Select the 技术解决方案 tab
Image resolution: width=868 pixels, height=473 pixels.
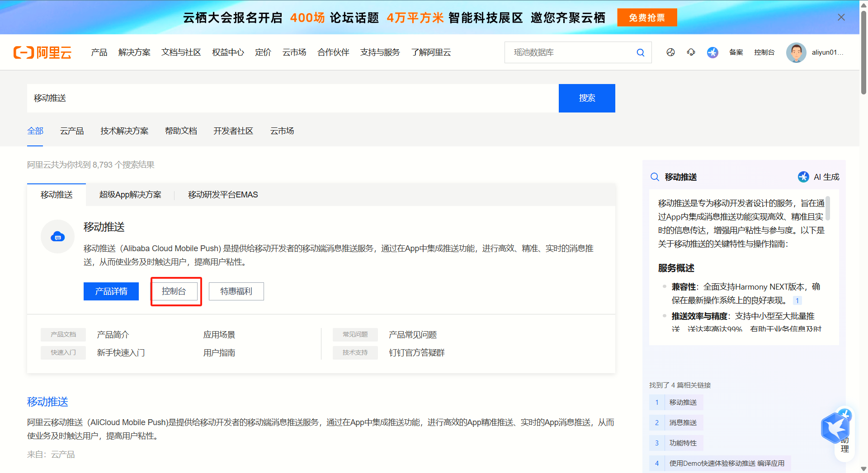coord(124,131)
